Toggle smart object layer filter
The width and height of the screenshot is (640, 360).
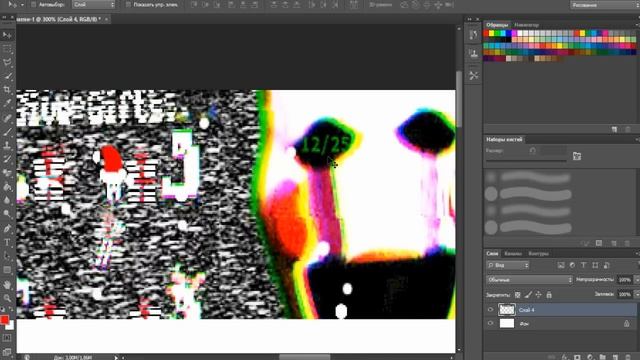pos(607,265)
